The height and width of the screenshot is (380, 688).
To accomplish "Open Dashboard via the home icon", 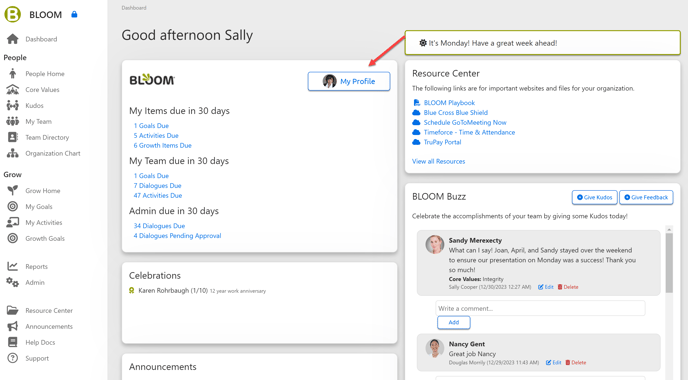I will (13, 39).
